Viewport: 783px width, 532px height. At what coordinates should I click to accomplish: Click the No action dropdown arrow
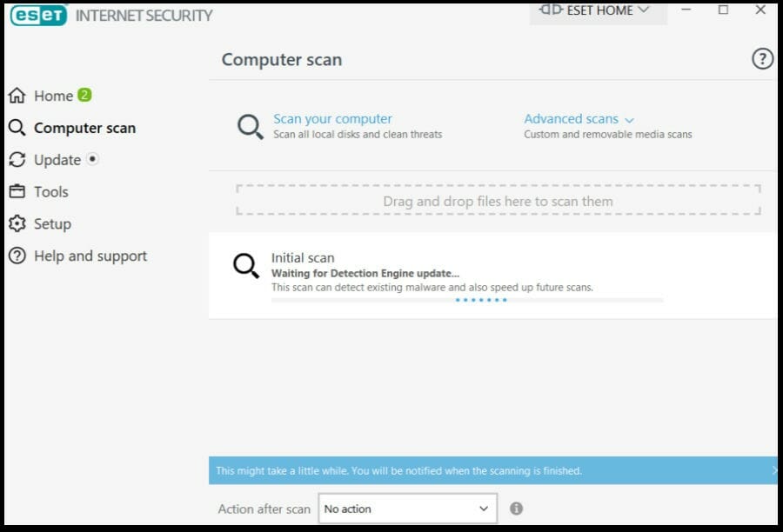(x=484, y=509)
